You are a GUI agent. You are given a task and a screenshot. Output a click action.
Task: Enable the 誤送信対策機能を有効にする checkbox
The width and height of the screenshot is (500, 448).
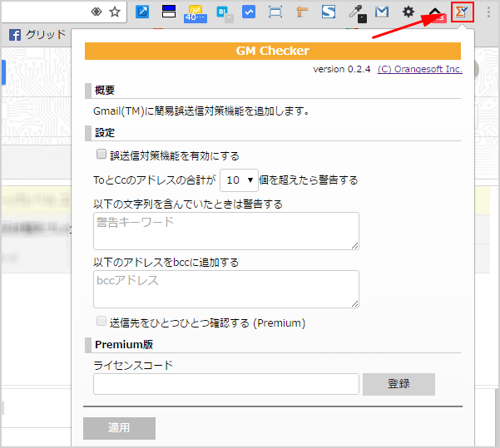point(101,155)
